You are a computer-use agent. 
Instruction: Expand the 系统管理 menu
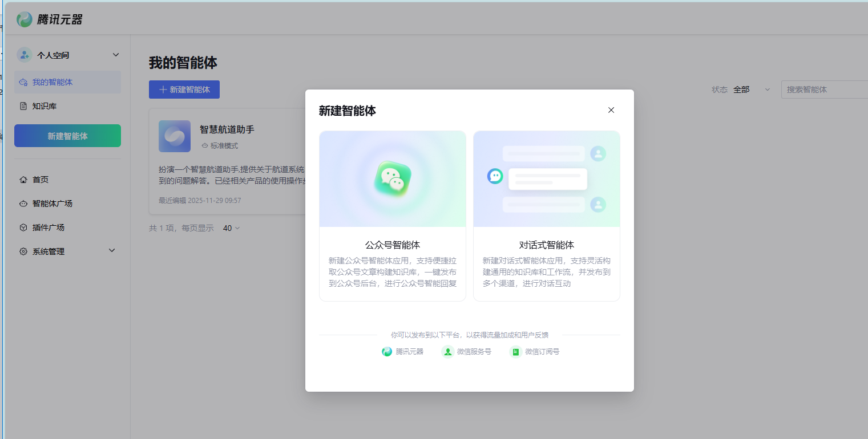(x=112, y=251)
